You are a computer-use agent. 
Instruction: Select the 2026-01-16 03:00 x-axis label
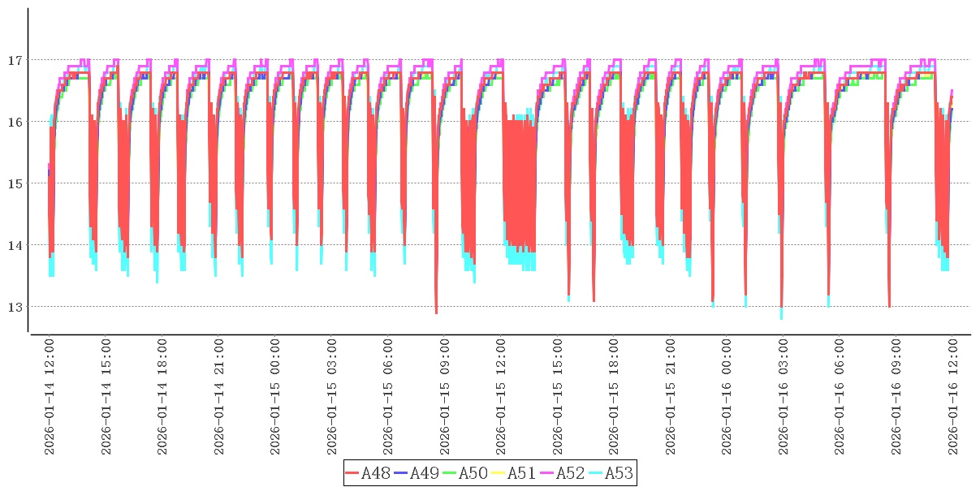pyautogui.click(x=784, y=397)
